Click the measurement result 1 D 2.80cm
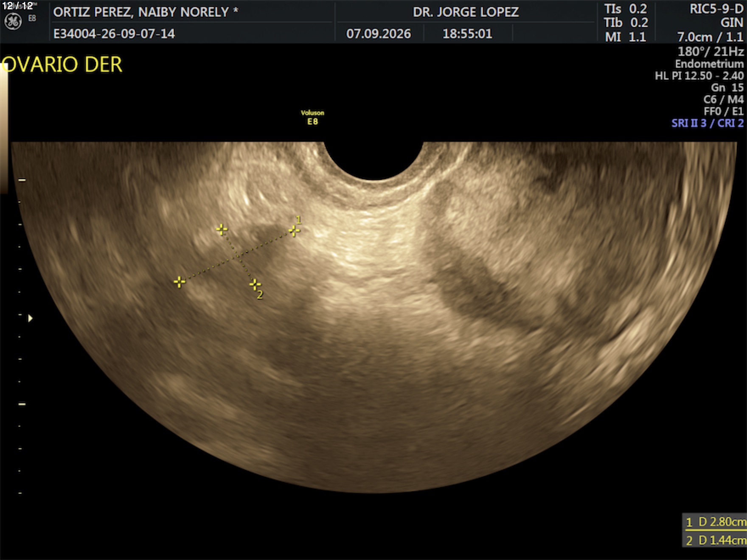Viewport: 747px width, 560px height. 716,522
